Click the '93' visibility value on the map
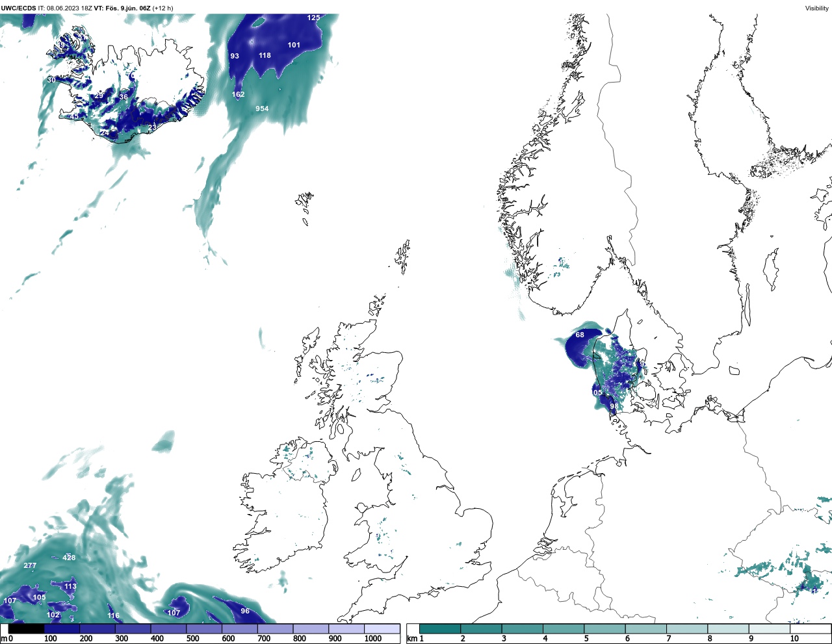 [235, 56]
